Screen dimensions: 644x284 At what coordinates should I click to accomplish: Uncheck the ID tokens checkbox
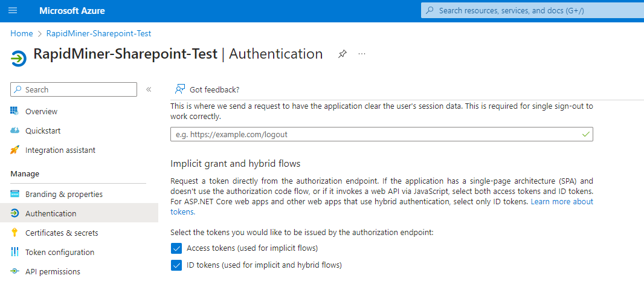point(176,265)
